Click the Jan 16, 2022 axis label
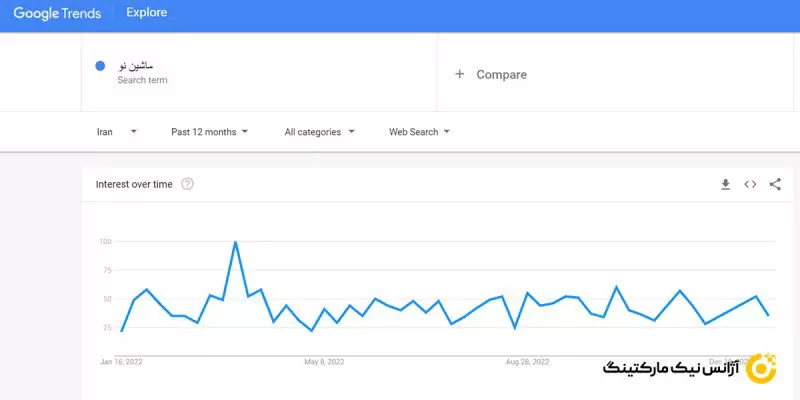 121,361
